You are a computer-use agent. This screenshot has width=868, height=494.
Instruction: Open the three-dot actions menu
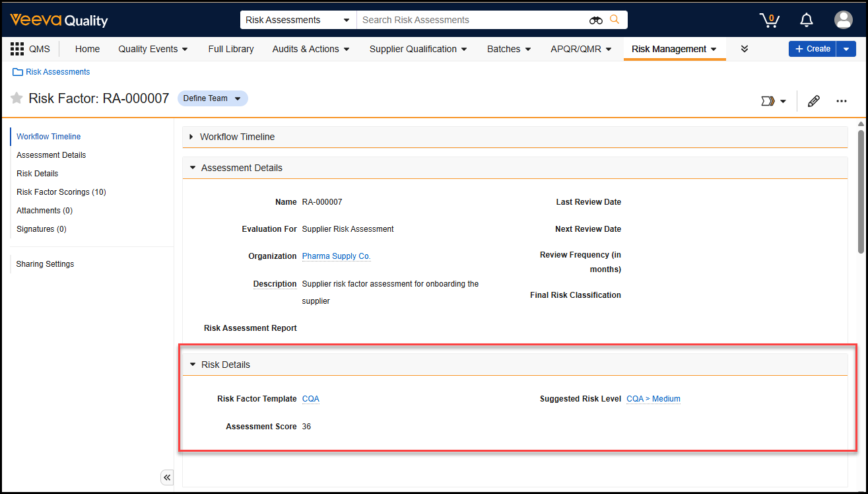point(841,101)
